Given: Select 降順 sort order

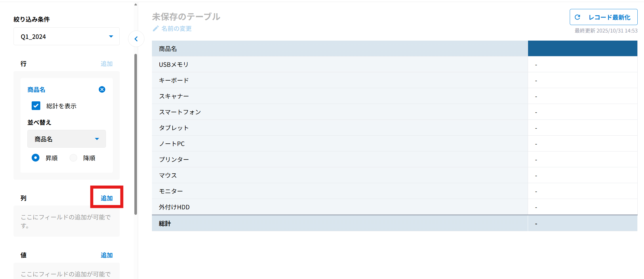Looking at the screenshot, I should coord(74,158).
